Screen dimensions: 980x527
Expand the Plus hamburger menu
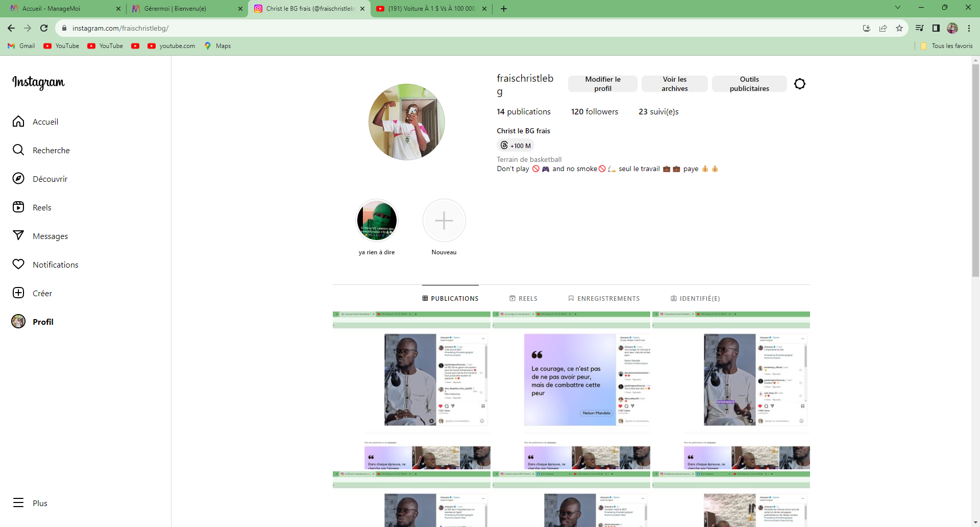click(18, 503)
